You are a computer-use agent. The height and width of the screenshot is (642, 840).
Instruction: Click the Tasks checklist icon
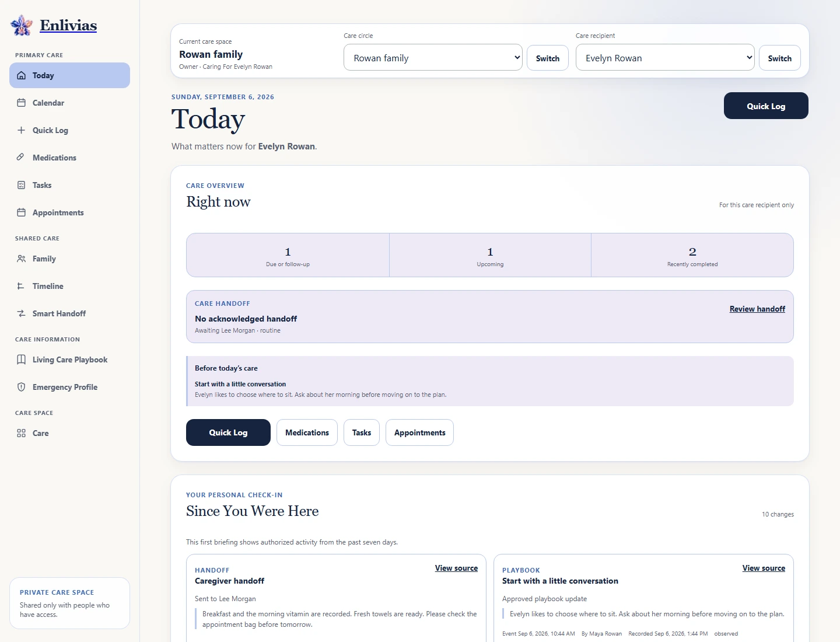tap(22, 185)
